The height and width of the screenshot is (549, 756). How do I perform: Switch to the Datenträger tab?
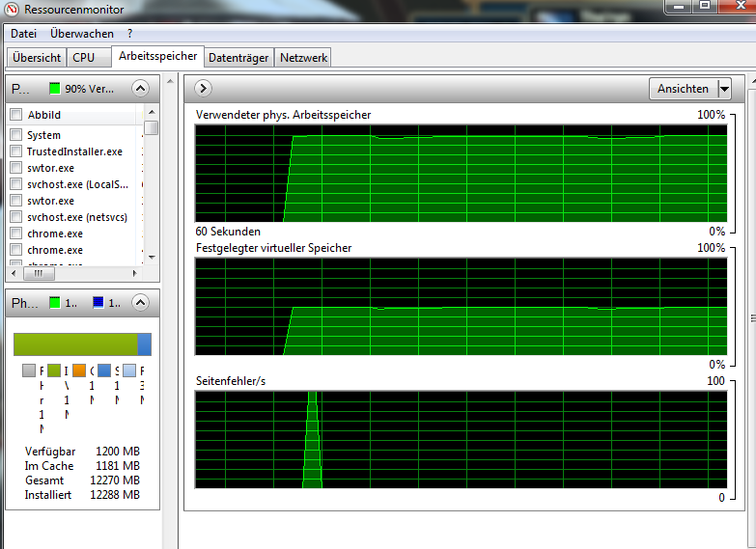(238, 57)
